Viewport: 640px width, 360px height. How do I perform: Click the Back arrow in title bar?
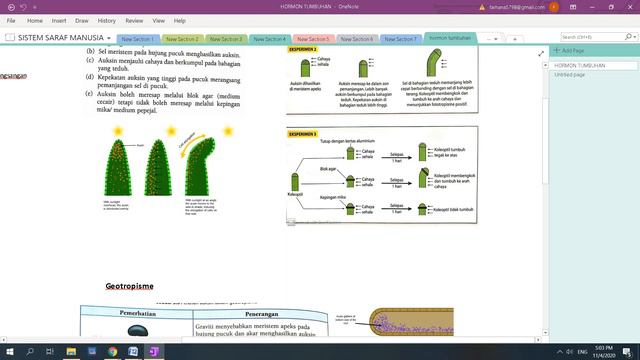[x=11, y=7]
